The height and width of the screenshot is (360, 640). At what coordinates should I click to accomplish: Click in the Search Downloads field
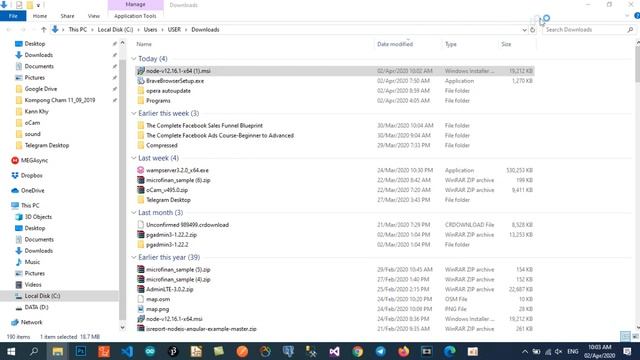pos(585,30)
